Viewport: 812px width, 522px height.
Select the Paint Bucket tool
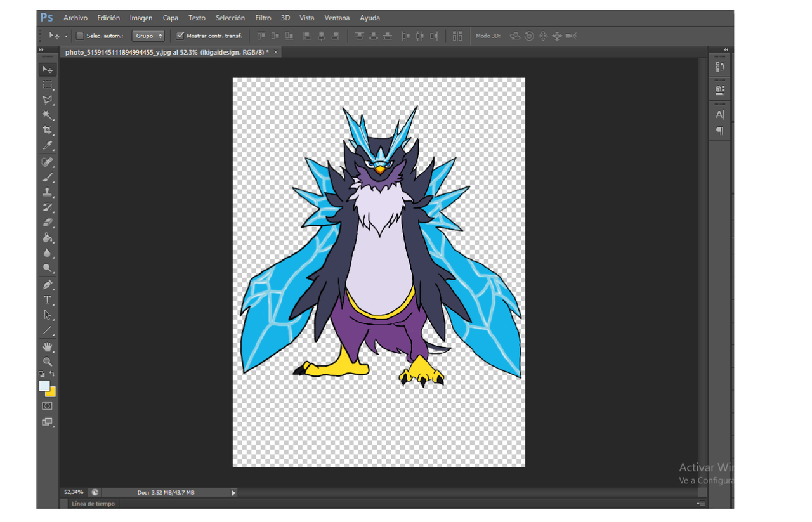[x=48, y=238]
